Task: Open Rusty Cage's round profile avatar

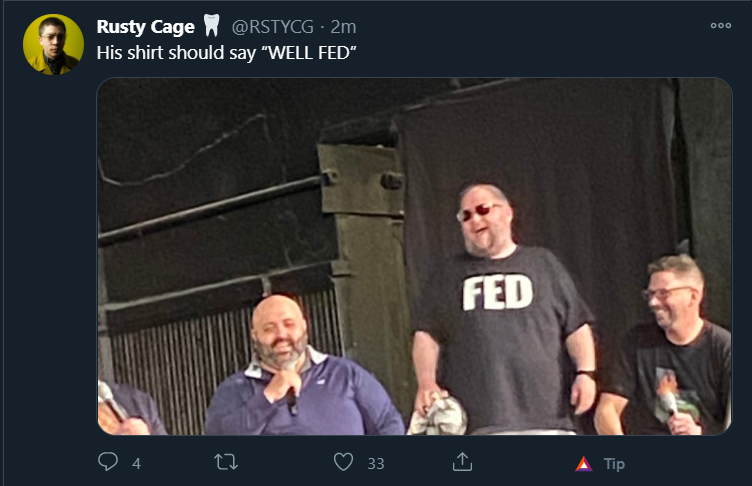Action: pos(54,44)
